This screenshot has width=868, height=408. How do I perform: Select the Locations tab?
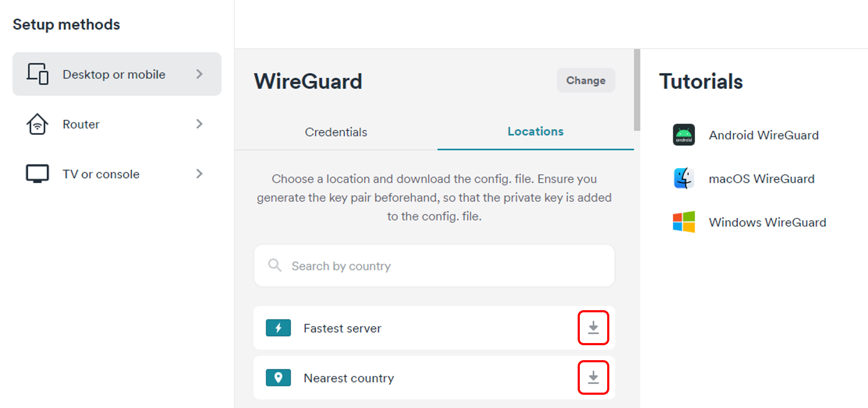535,132
